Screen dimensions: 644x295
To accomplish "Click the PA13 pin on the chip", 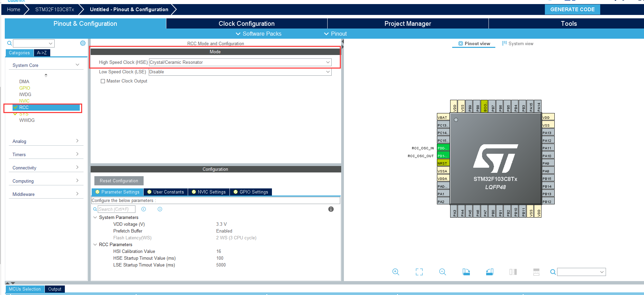I will 548,133.
